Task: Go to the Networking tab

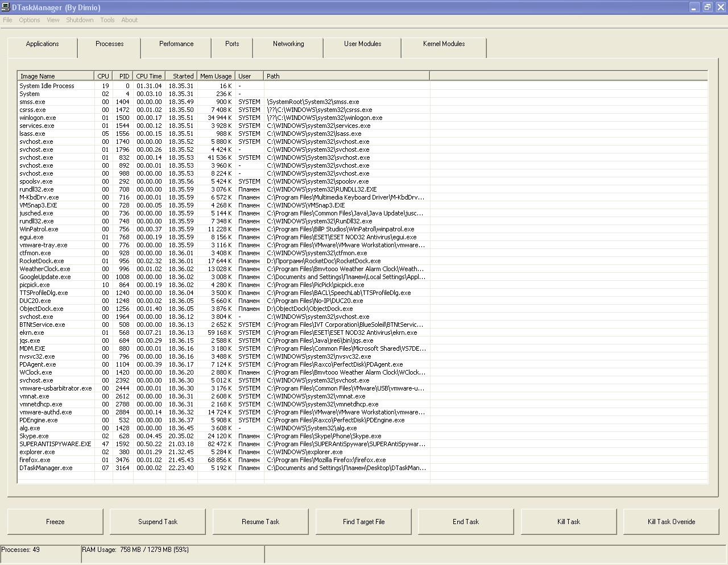Action: pyautogui.click(x=288, y=44)
